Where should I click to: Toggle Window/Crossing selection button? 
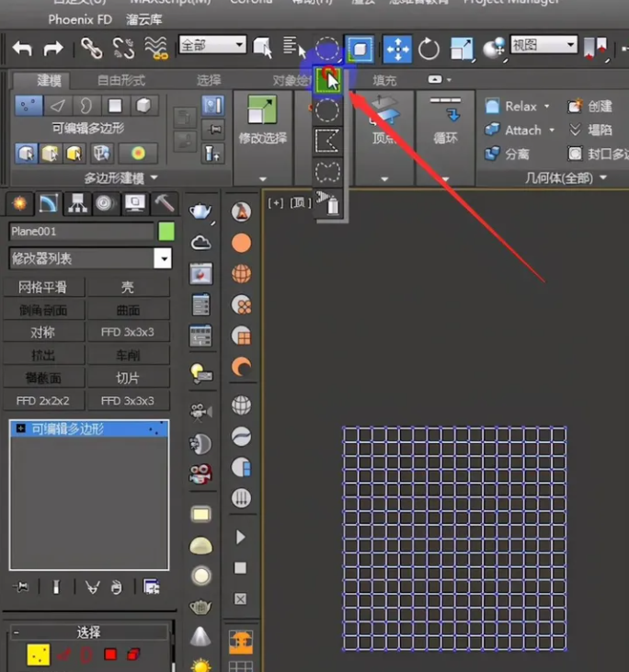(358, 47)
